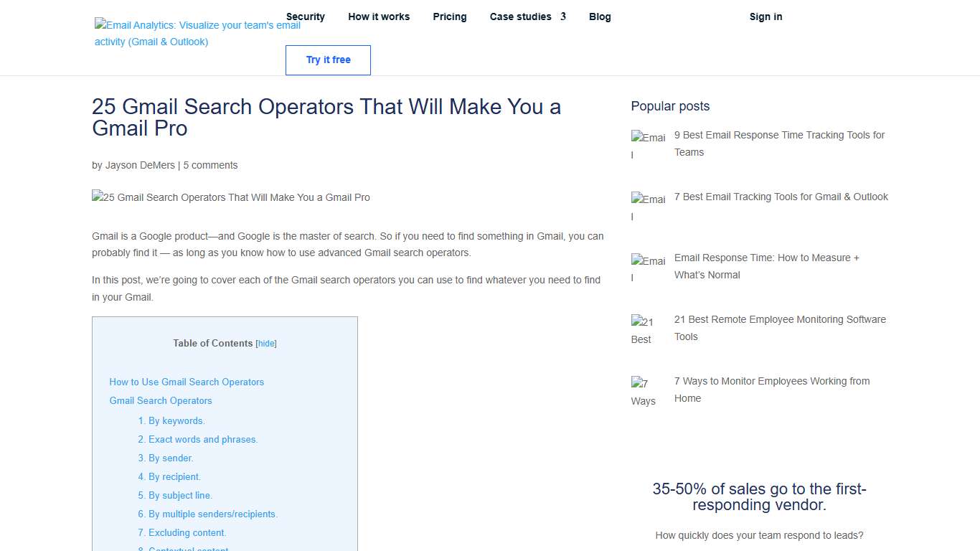The width and height of the screenshot is (980, 551).
Task: Open the '5 comments' link
Action: pos(210,165)
